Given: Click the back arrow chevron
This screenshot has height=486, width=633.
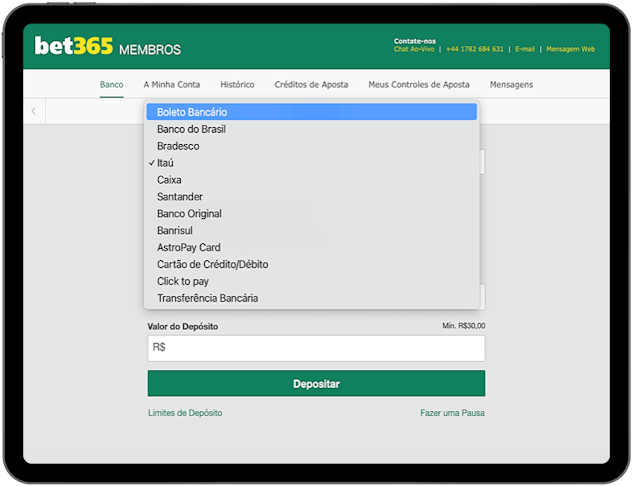Looking at the screenshot, I should click(34, 111).
